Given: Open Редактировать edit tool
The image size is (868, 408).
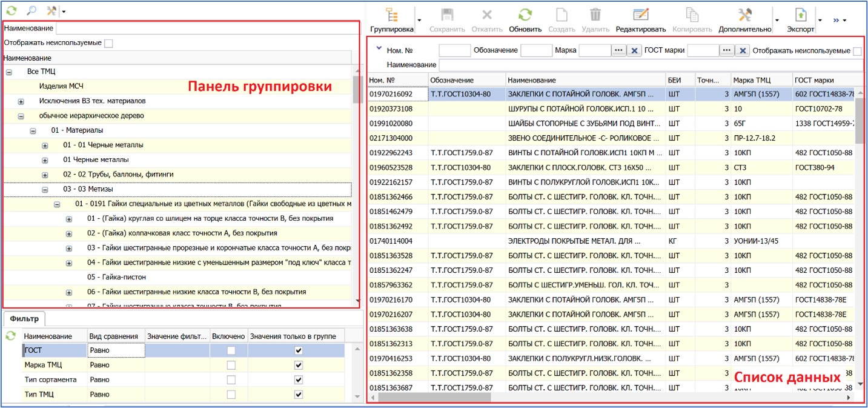Looking at the screenshot, I should pyautogui.click(x=640, y=16).
